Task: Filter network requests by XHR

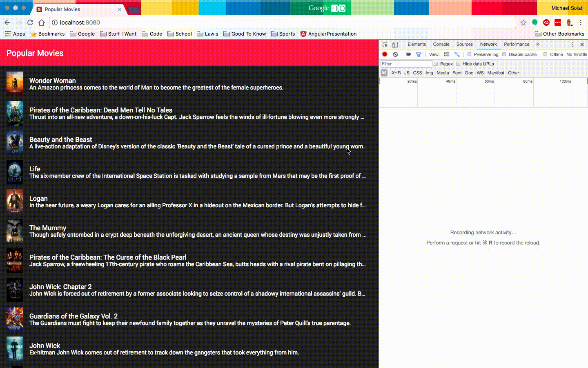Action: tap(396, 73)
